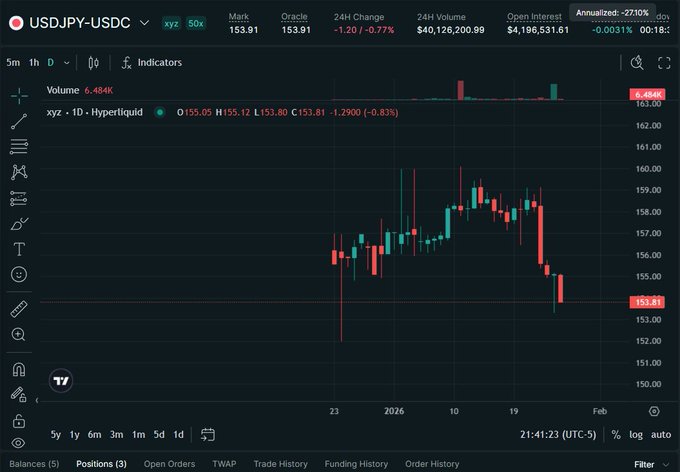This screenshot has height=472, width=680.
Task: Toggle log scale on price axis
Action: pyautogui.click(x=636, y=435)
